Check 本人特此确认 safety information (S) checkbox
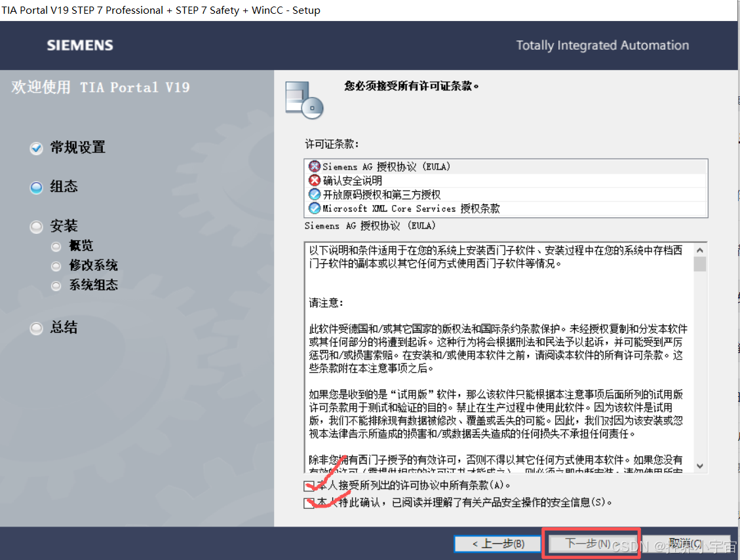Screen dimensions: 740x560 point(309,504)
